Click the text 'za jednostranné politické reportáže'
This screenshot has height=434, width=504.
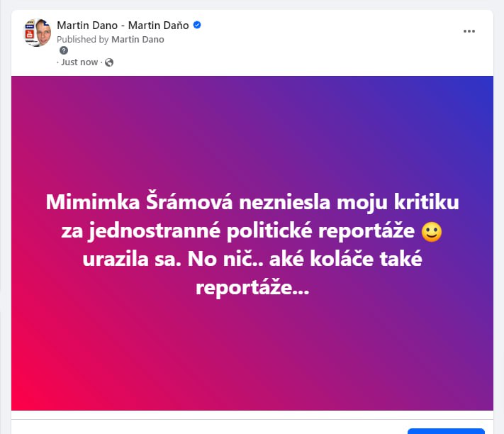238,230
